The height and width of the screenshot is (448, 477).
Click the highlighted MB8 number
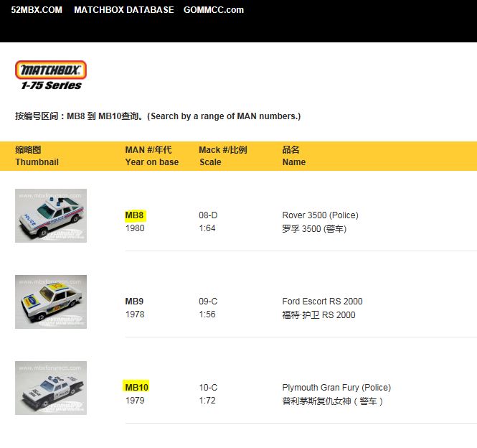coord(135,215)
